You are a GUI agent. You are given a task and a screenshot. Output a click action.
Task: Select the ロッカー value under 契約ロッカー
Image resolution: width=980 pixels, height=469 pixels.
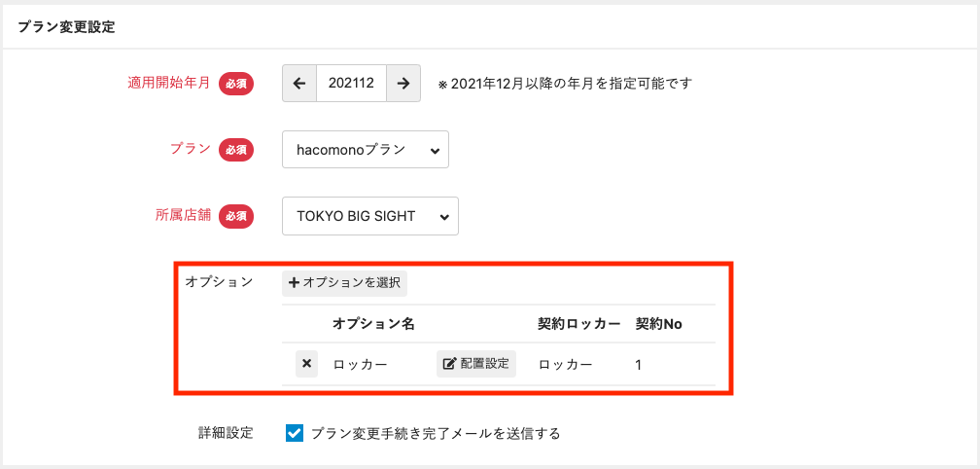coord(565,365)
